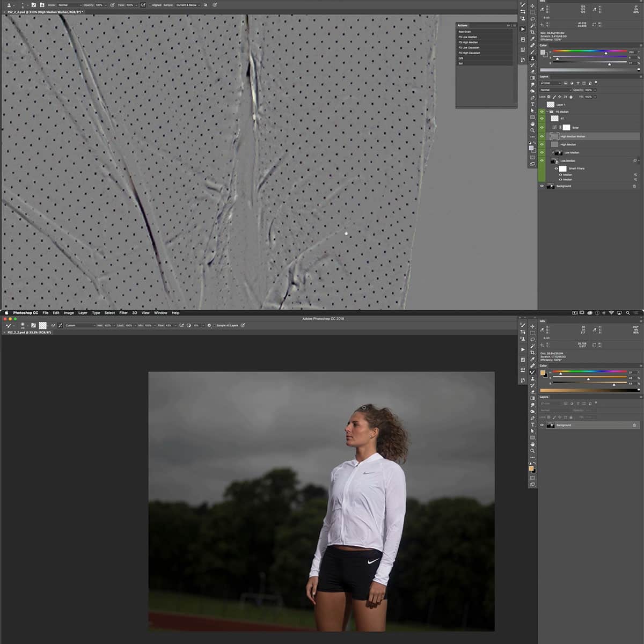Screen dimensions: 644x644
Task: Select the Hand tool in bottom window
Action: (532, 444)
